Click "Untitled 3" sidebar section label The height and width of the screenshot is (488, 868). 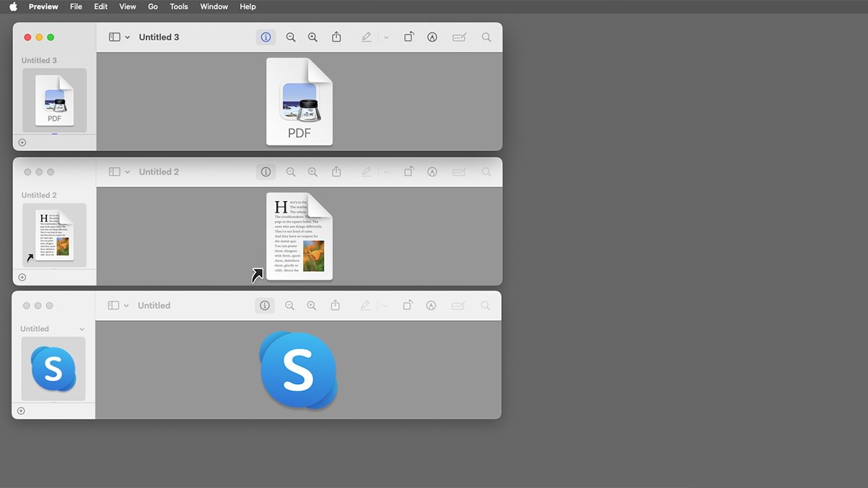click(x=39, y=61)
